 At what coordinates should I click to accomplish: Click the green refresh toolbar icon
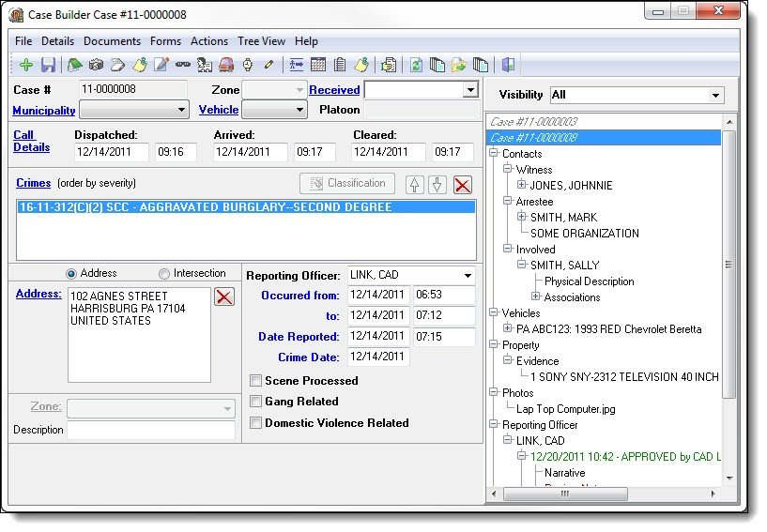415,65
